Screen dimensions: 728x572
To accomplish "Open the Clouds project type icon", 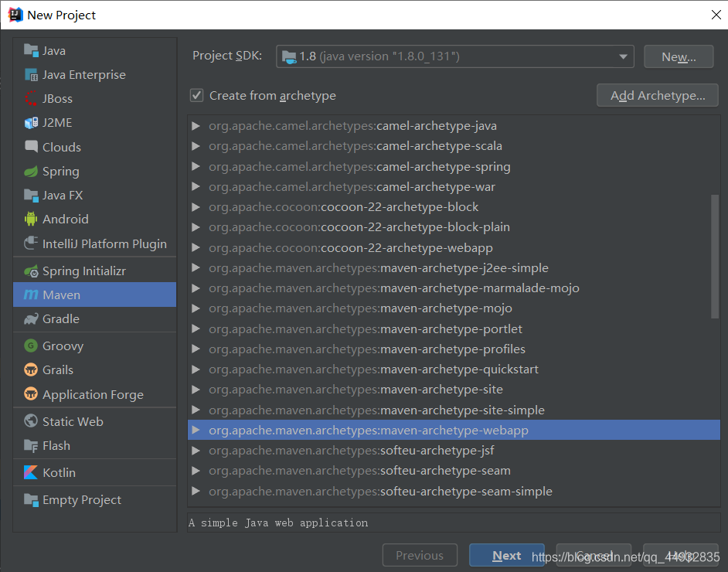I will point(31,147).
